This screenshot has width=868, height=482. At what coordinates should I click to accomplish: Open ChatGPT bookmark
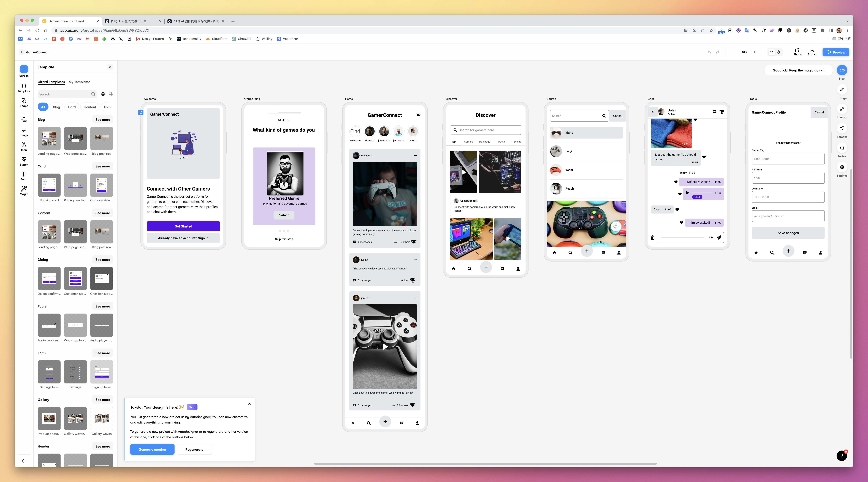(x=242, y=39)
